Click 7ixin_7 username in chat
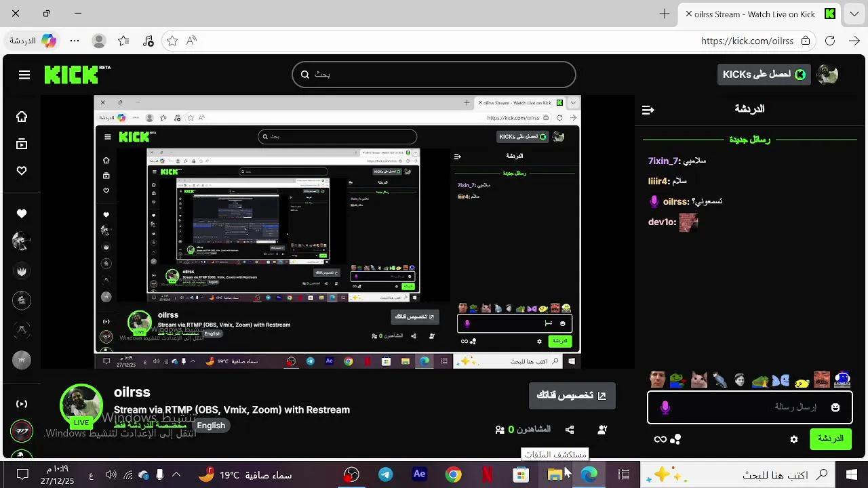868x488 pixels. (x=664, y=161)
